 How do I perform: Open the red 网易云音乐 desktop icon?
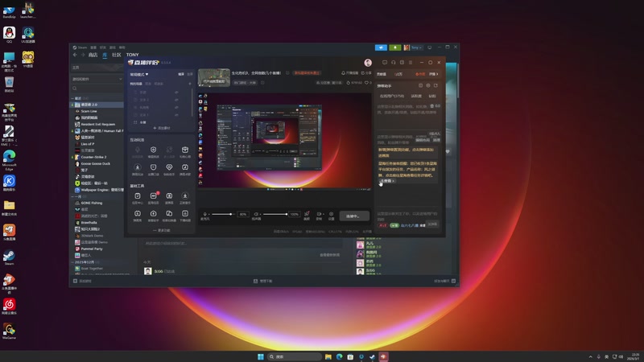coord(9,306)
